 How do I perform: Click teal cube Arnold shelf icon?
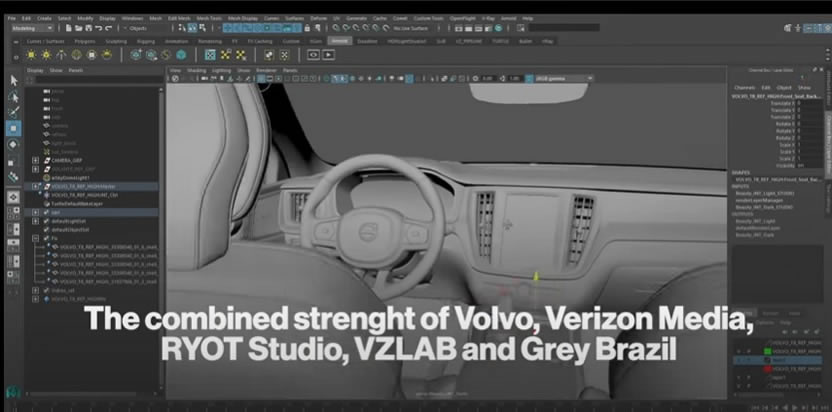click(x=181, y=55)
